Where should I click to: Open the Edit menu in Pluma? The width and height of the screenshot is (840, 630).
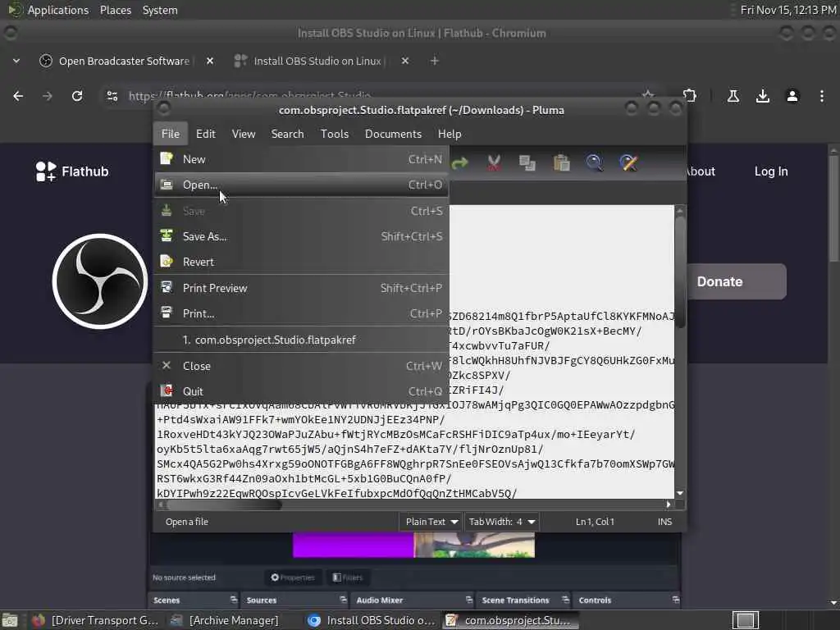206,134
